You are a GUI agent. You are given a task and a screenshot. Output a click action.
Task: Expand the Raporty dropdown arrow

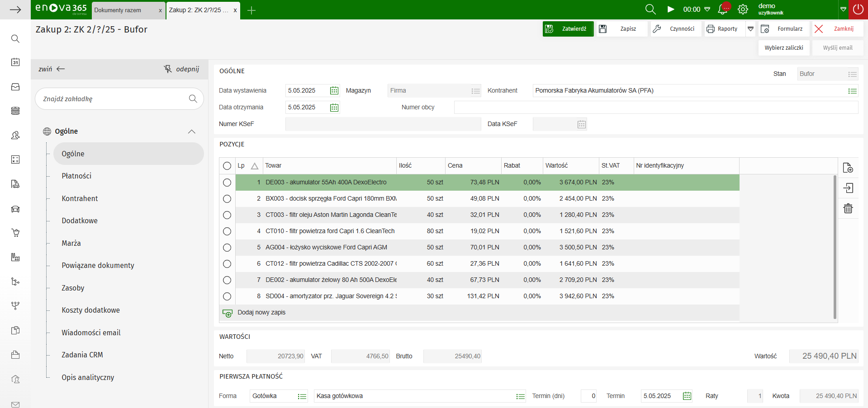pyautogui.click(x=750, y=29)
